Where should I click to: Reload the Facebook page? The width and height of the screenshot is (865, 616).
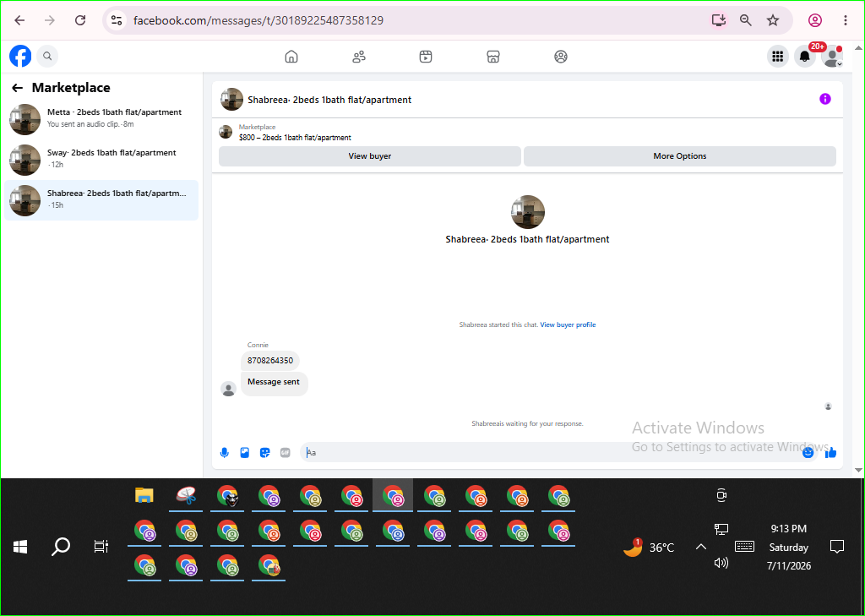click(x=80, y=20)
